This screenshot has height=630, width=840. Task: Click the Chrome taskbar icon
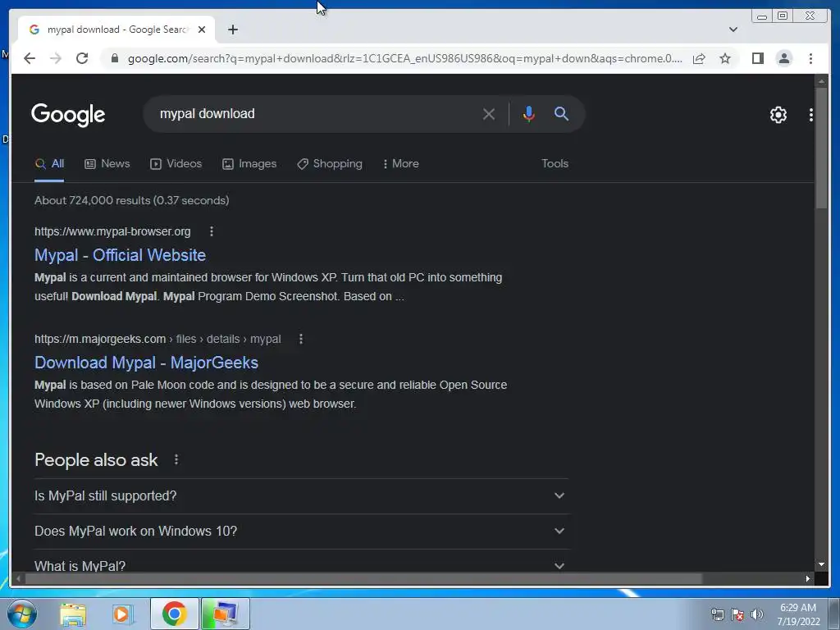174,614
